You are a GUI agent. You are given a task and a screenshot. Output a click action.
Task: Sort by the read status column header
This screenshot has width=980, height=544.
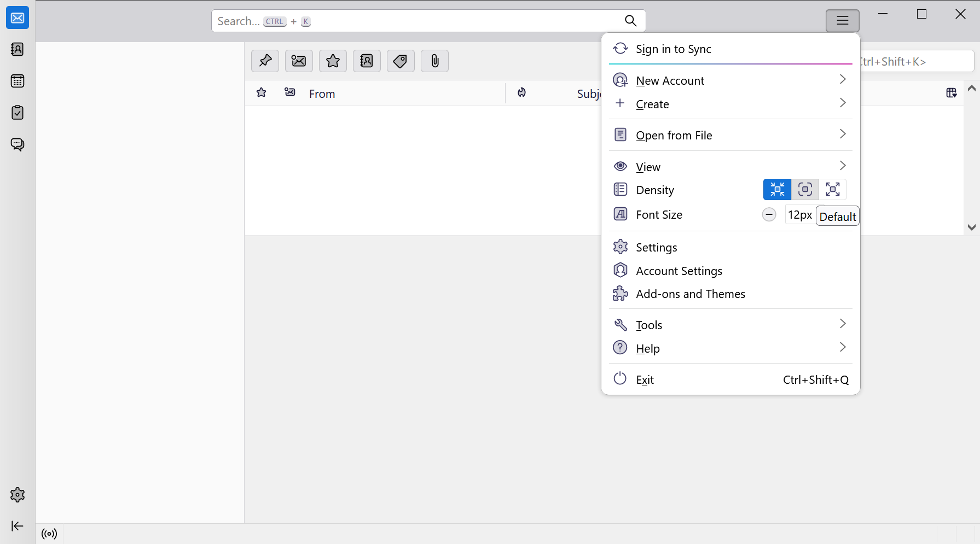tap(290, 93)
